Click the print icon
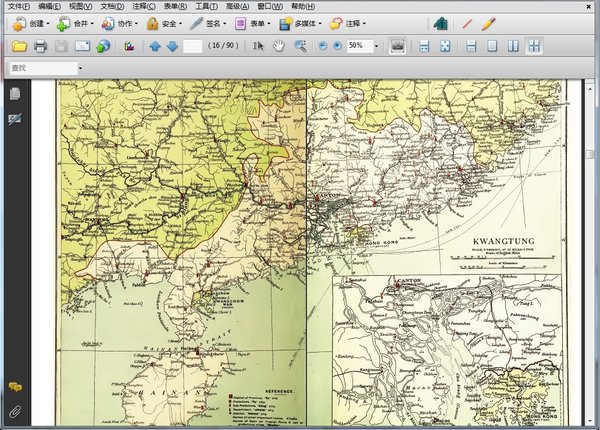Viewport: 600px width, 430px height. coord(40,46)
